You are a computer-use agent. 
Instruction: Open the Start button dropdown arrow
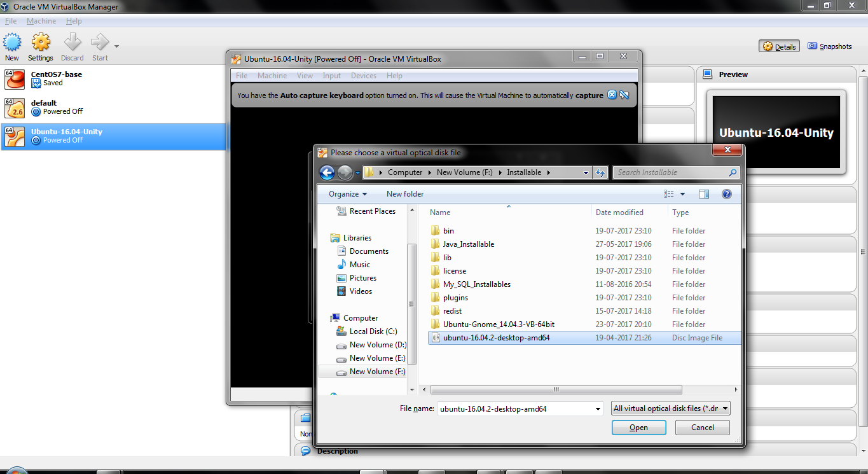point(116,46)
